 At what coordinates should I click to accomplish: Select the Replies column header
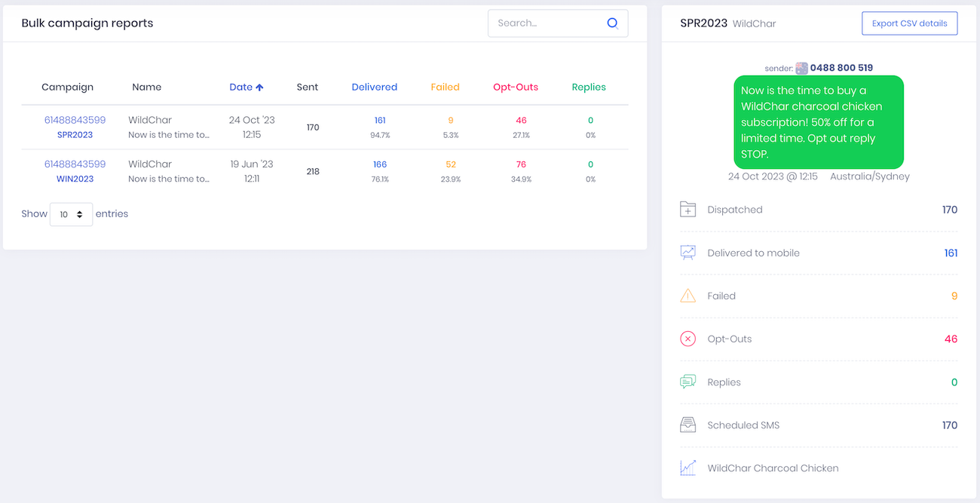pos(589,87)
